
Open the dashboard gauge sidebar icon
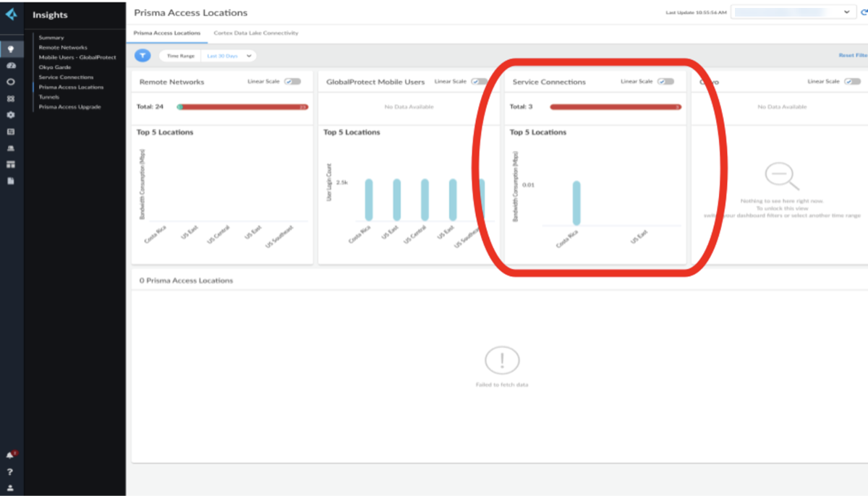(11, 66)
